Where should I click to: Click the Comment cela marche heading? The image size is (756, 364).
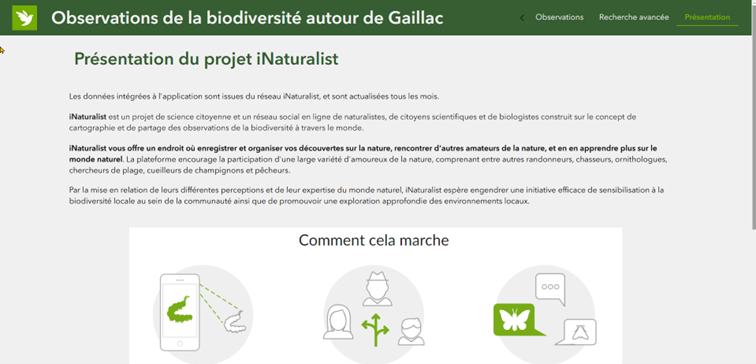[x=374, y=240]
